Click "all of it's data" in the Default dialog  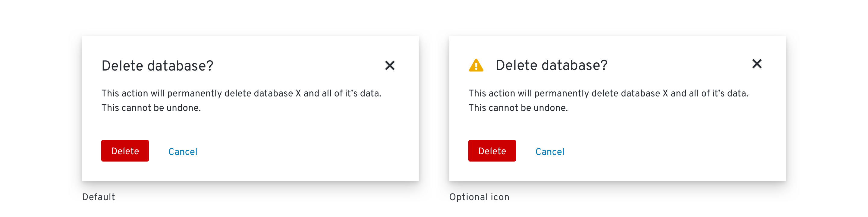351,93
